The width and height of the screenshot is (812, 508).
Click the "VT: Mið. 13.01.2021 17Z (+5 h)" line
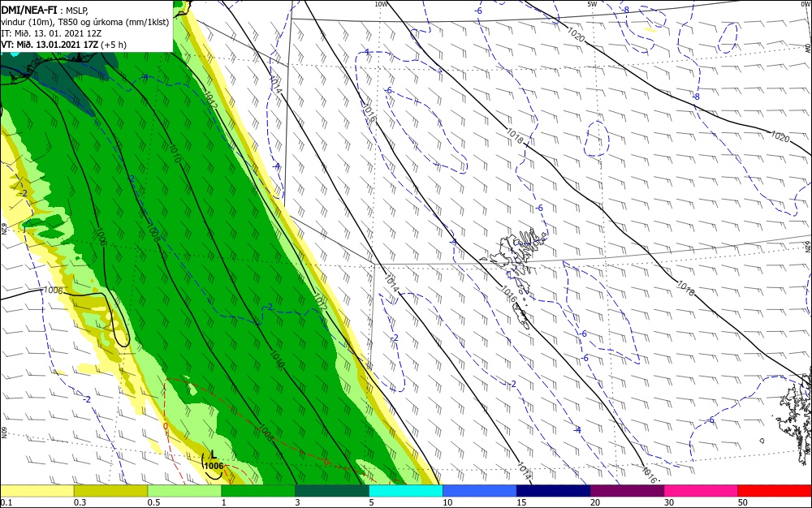tap(63, 45)
